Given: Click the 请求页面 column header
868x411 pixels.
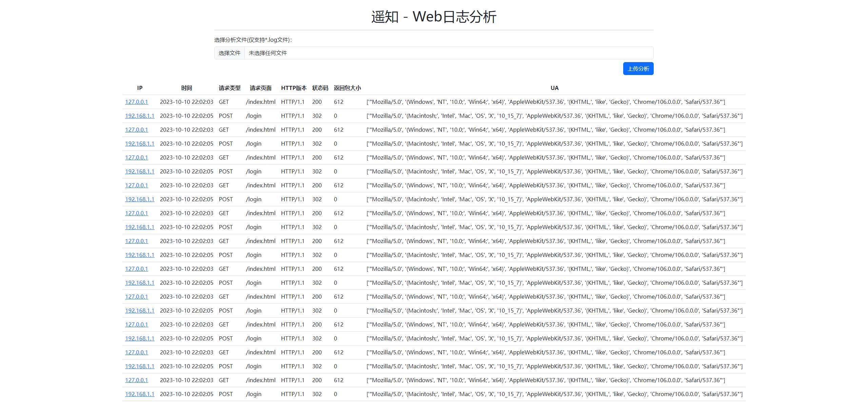Looking at the screenshot, I should pyautogui.click(x=260, y=88).
